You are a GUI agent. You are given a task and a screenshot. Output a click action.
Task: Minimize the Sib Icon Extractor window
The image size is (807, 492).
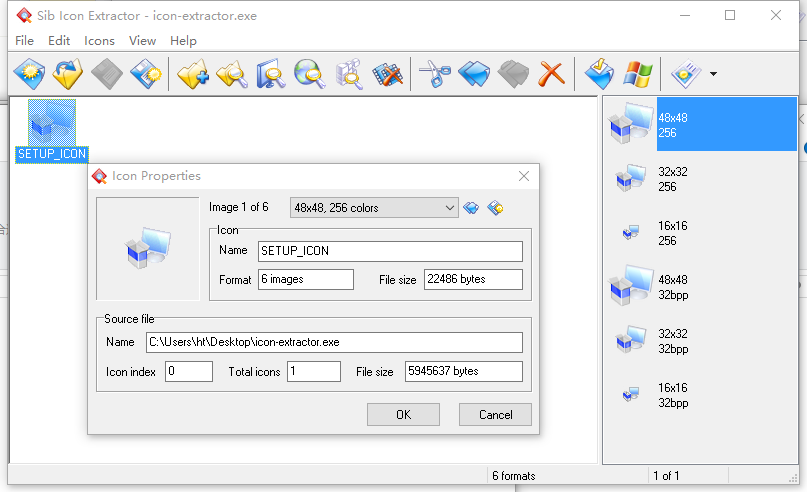point(685,15)
